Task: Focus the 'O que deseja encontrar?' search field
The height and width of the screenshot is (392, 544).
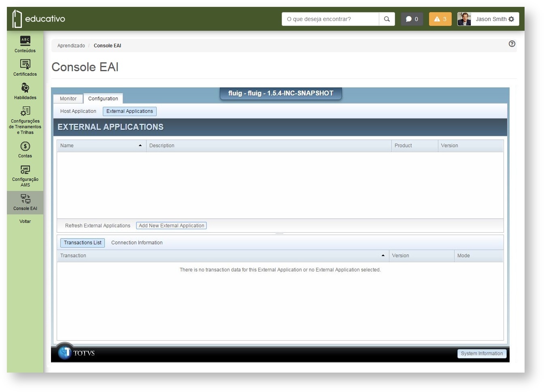Action: [330, 19]
